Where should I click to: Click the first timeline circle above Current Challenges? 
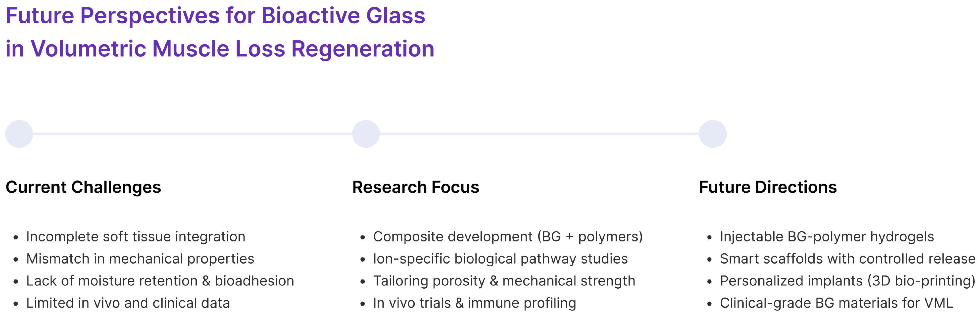19,134
